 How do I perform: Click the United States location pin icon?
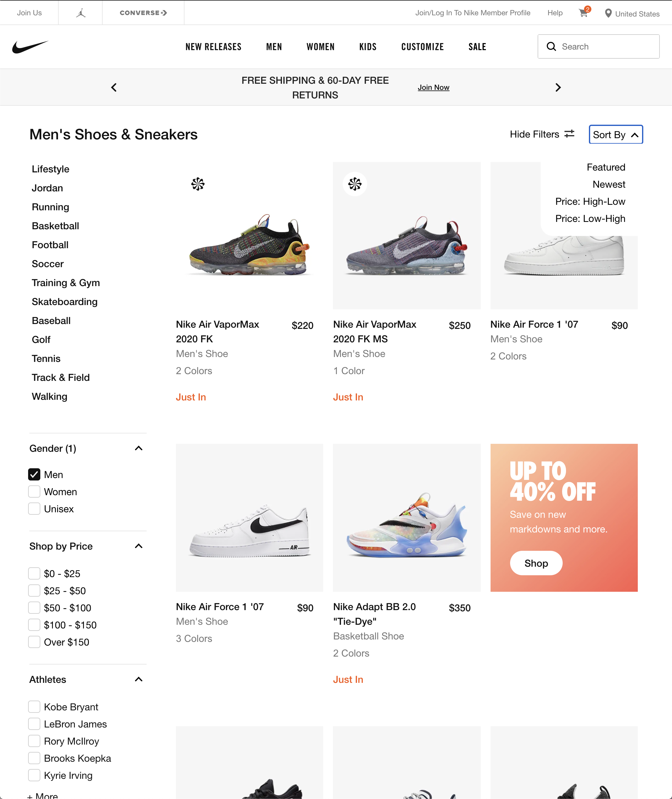pos(608,13)
